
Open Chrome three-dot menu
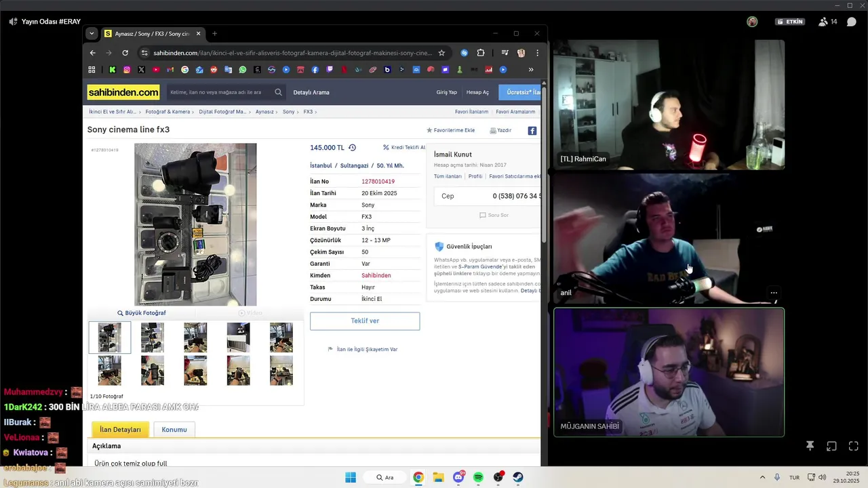click(x=537, y=53)
